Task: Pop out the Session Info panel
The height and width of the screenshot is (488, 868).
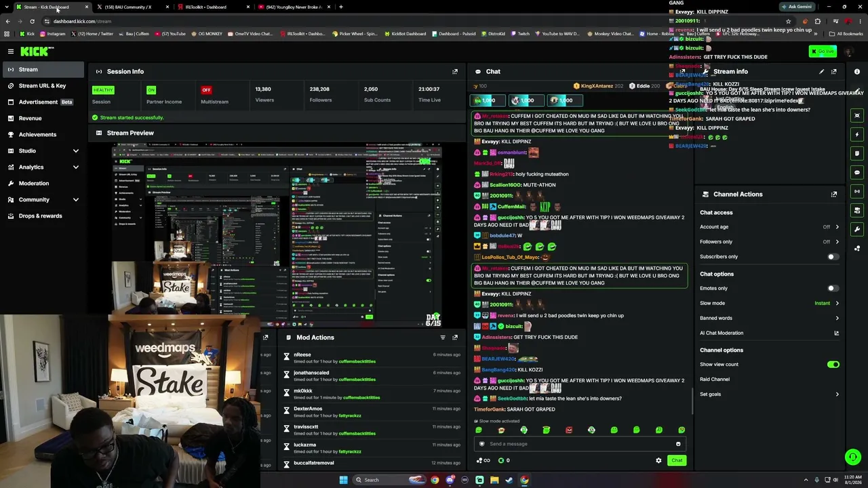Action: (455, 71)
